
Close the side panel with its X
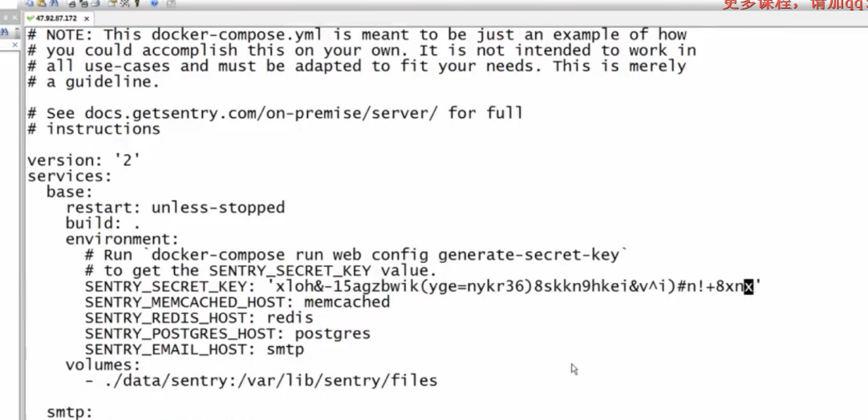14,18
